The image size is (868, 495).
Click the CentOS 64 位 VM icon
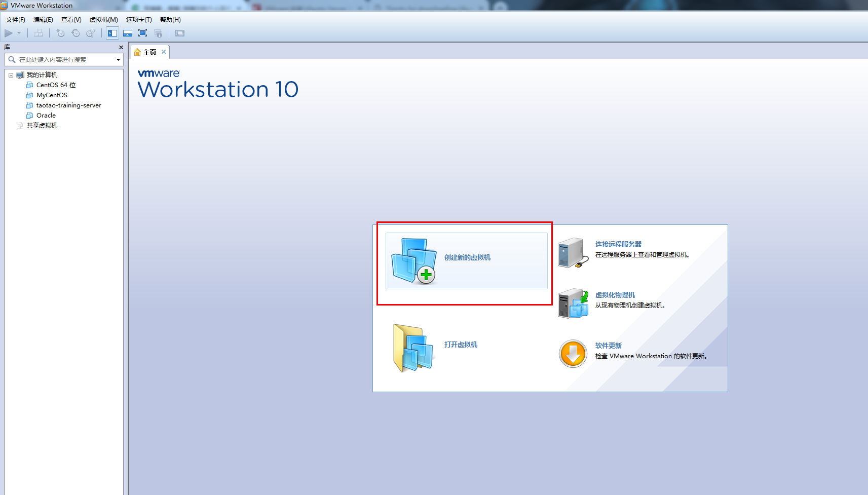click(x=30, y=85)
